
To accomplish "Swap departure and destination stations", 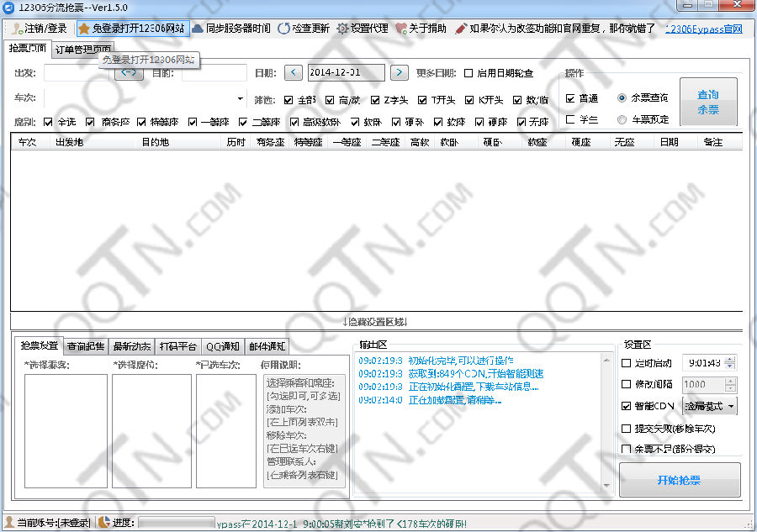I will tap(129, 73).
